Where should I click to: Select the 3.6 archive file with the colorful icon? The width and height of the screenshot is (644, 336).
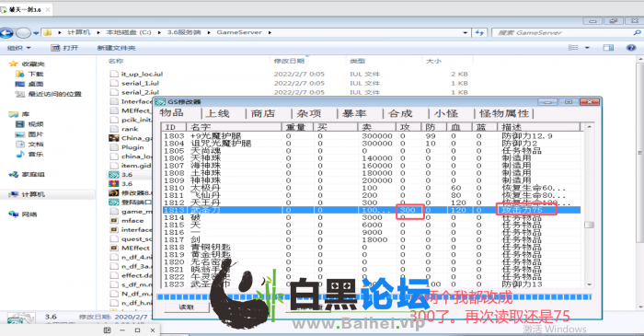coord(114,183)
